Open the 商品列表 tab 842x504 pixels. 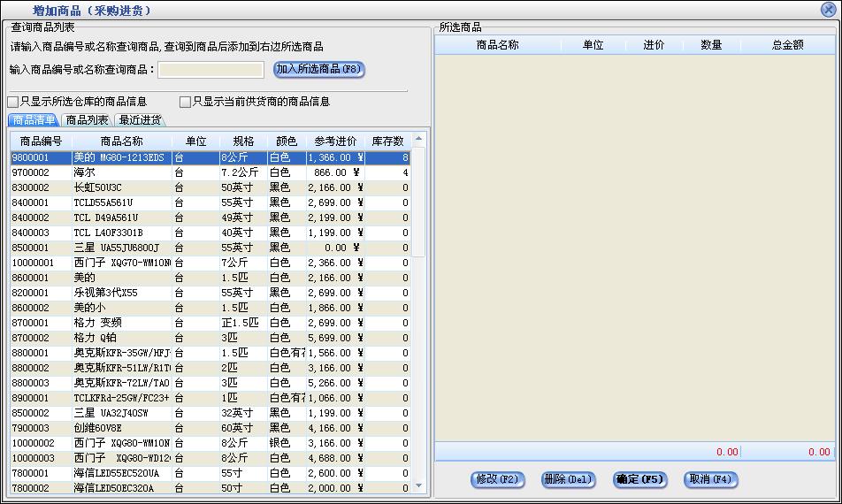pyautogui.click(x=87, y=120)
